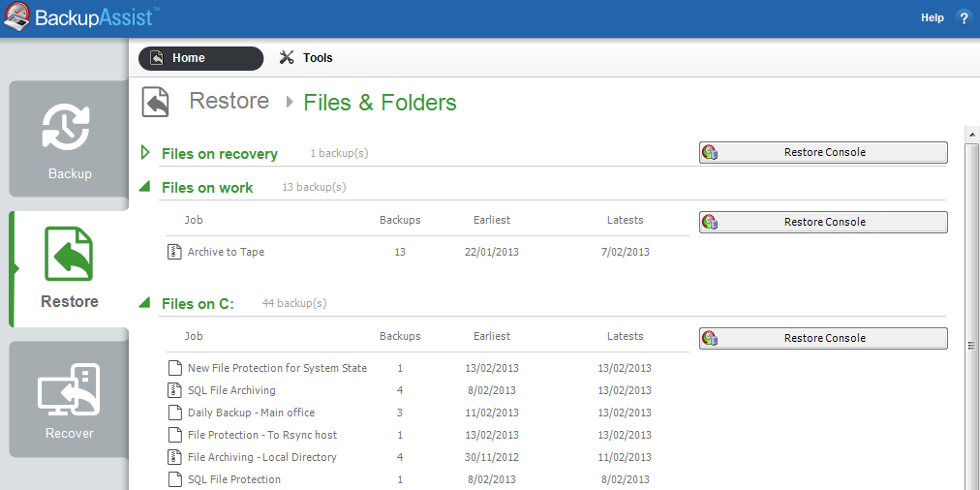980x490 pixels.
Task: Click the scrollbar up arrow
Action: [971, 134]
